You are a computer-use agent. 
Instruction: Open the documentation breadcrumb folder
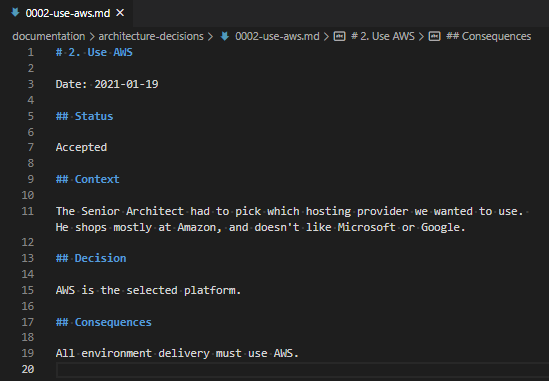[49, 36]
